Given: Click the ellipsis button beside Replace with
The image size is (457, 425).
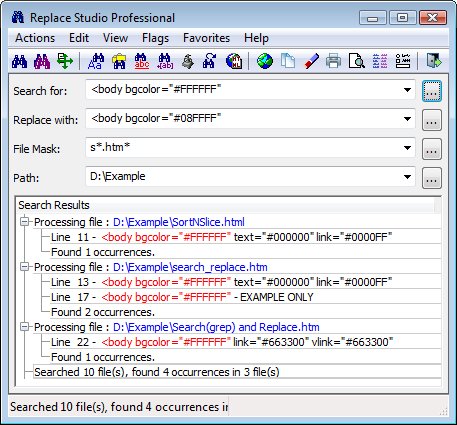Looking at the screenshot, I should pyautogui.click(x=432, y=120).
